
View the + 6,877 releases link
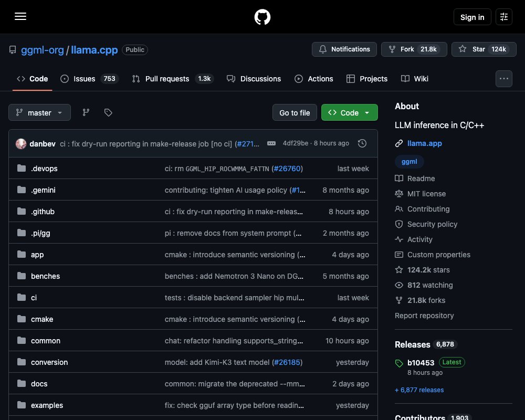point(419,390)
